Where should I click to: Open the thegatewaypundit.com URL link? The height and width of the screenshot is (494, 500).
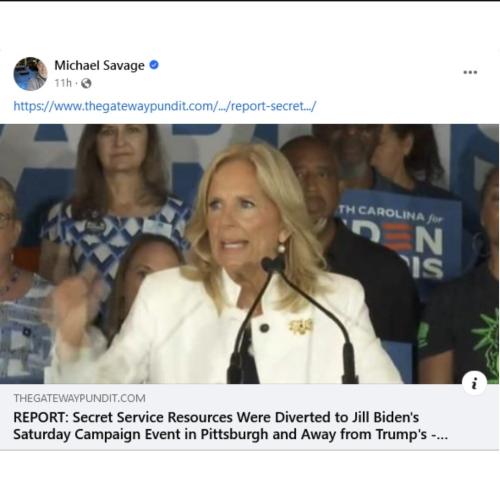tap(164, 106)
